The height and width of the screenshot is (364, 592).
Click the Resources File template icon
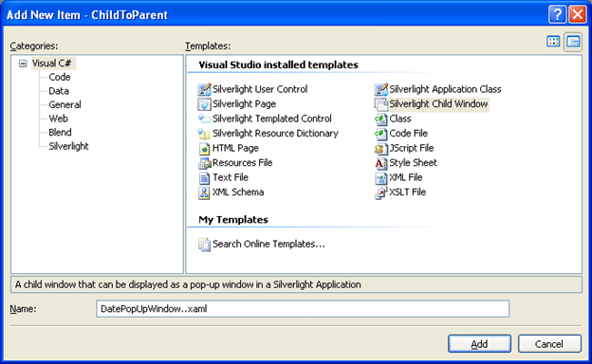tap(204, 163)
